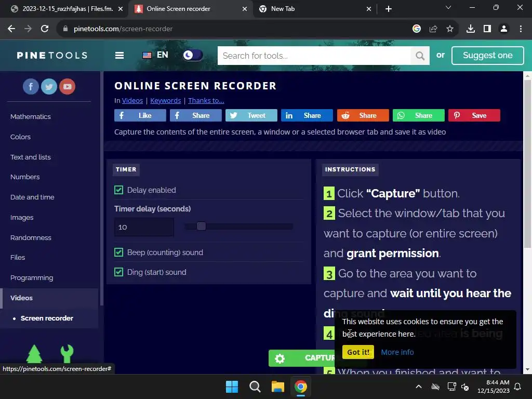The width and height of the screenshot is (532, 399).
Task: Click the search magnifier icon
Action: pyautogui.click(x=420, y=56)
